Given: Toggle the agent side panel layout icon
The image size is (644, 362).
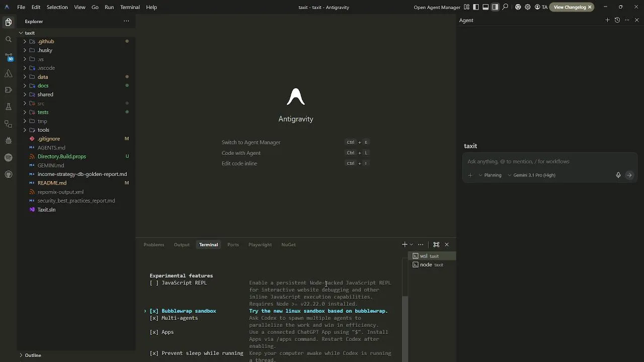Looking at the screenshot, I should [x=495, y=7].
